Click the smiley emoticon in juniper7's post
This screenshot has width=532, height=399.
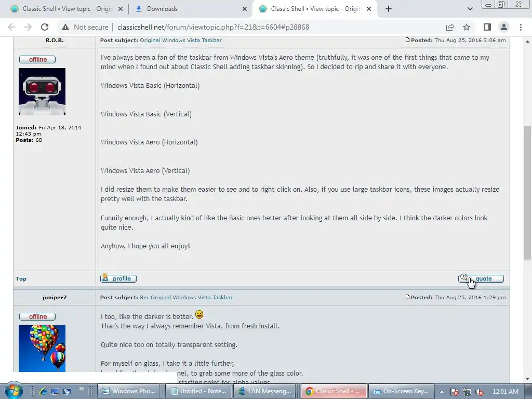(199, 314)
